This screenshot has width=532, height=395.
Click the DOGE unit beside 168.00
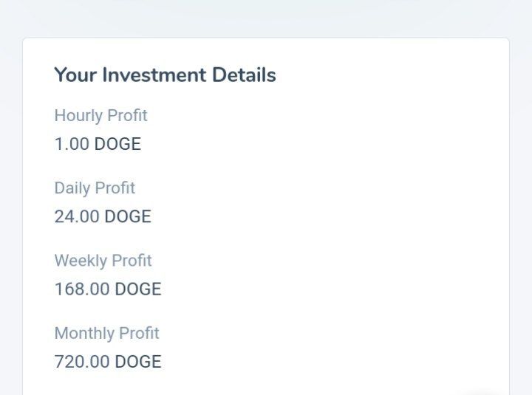138,289
